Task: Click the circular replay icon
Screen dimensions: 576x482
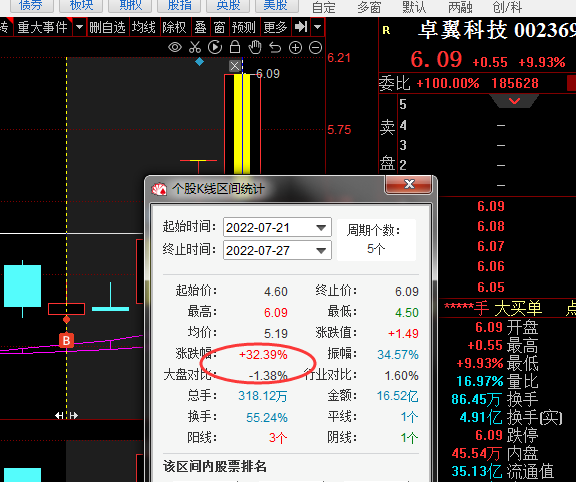Action: tap(215, 47)
